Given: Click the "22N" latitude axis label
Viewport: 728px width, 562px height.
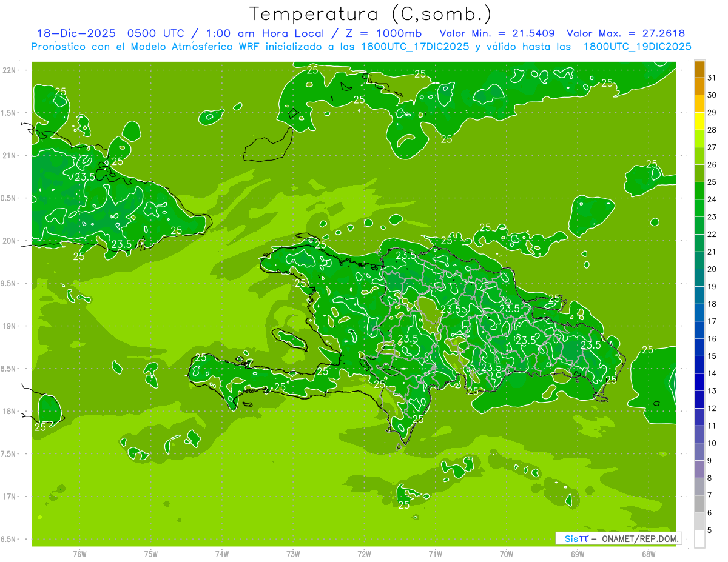Looking at the screenshot, I should coord(9,70).
